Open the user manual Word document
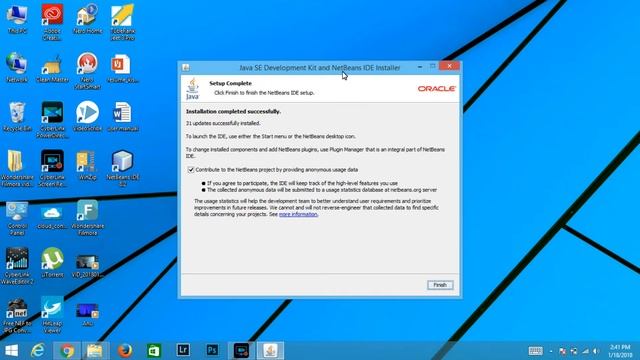This screenshot has width=640, height=360. click(x=122, y=117)
